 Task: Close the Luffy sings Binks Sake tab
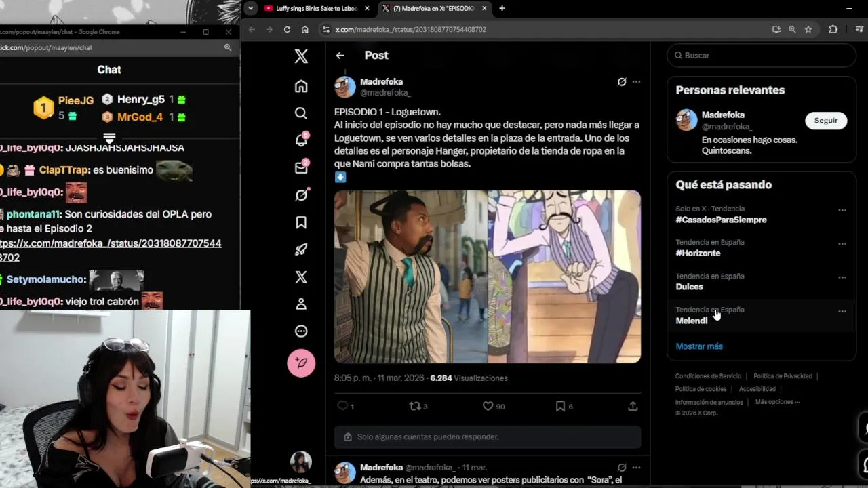tap(367, 8)
